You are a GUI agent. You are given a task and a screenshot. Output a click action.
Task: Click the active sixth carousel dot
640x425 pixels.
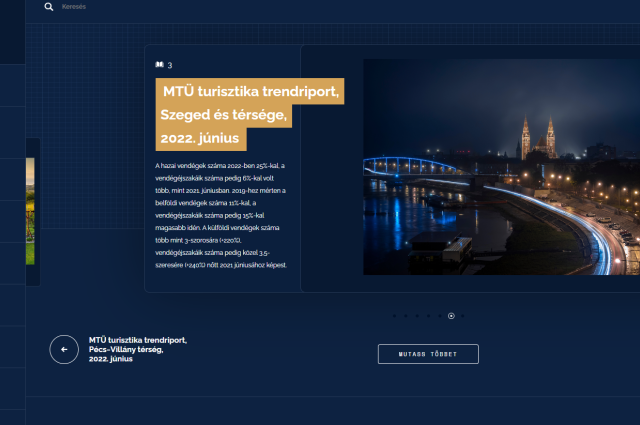pos(451,316)
